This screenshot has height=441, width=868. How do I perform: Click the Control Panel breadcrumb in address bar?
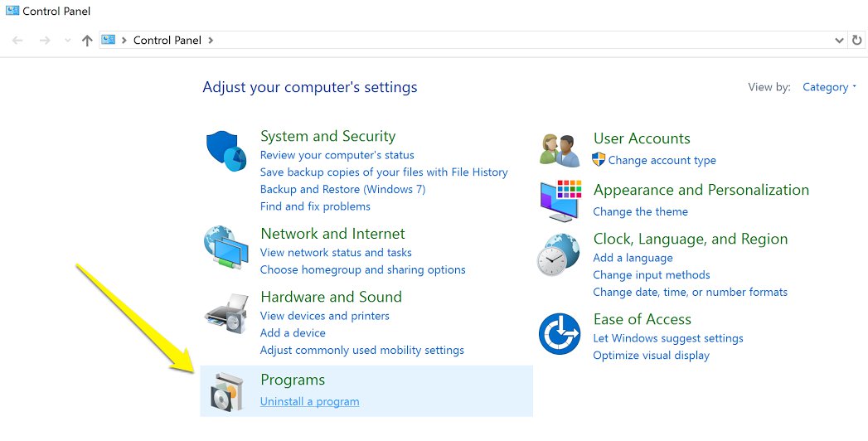pos(167,40)
